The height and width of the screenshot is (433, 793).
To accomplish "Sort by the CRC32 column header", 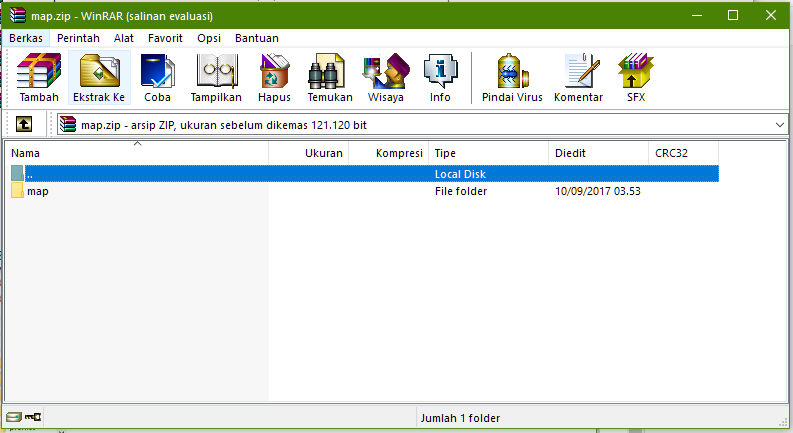I will click(683, 153).
